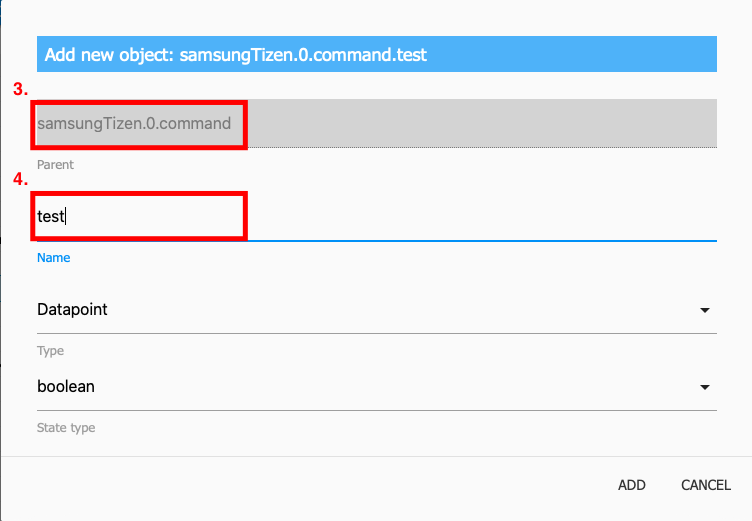Click the ADD button

(632, 485)
